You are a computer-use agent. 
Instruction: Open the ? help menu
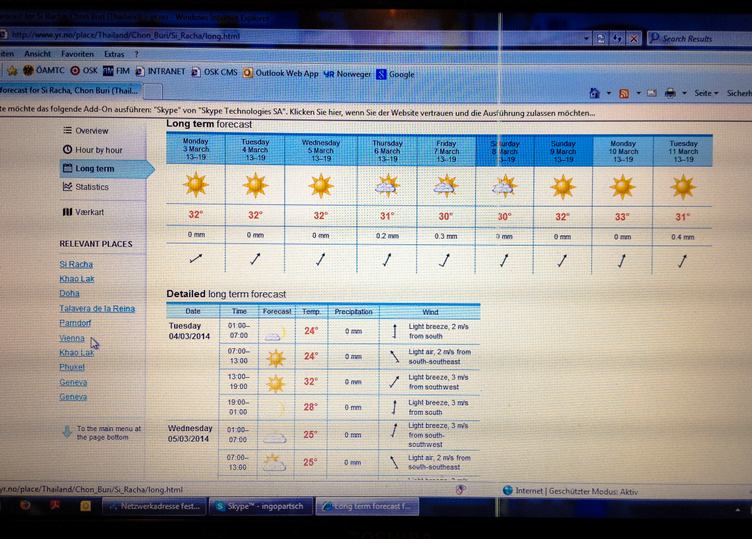point(136,54)
